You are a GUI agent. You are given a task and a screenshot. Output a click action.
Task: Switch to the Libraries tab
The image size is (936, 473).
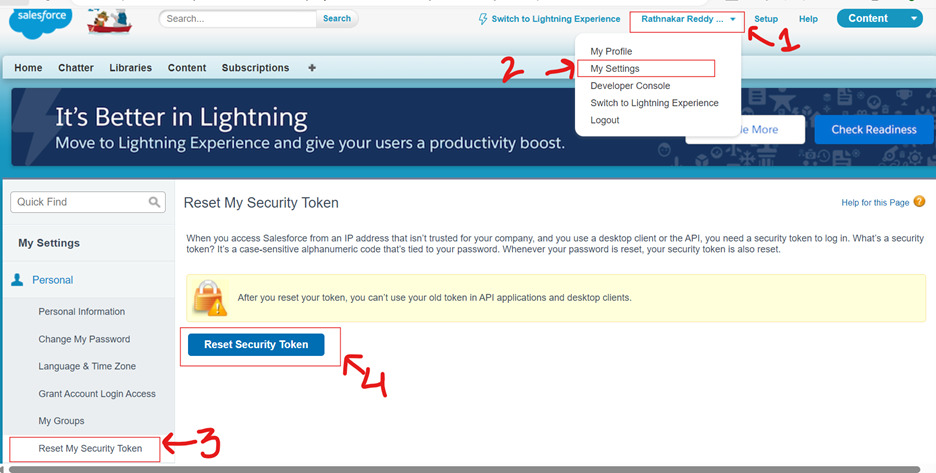click(130, 68)
